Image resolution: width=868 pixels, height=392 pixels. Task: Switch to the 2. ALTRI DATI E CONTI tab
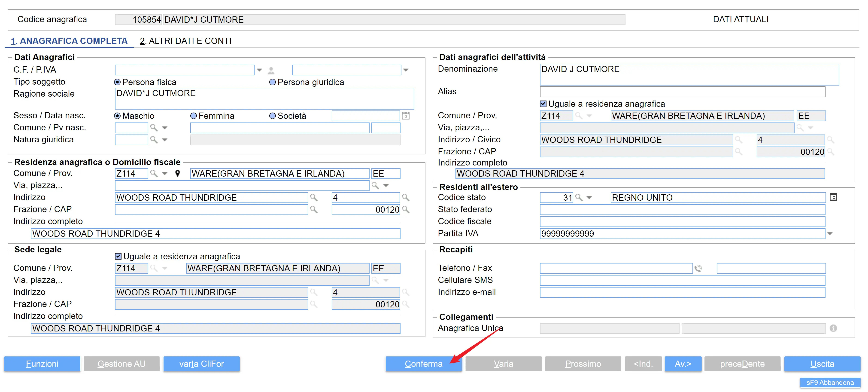pyautogui.click(x=185, y=41)
